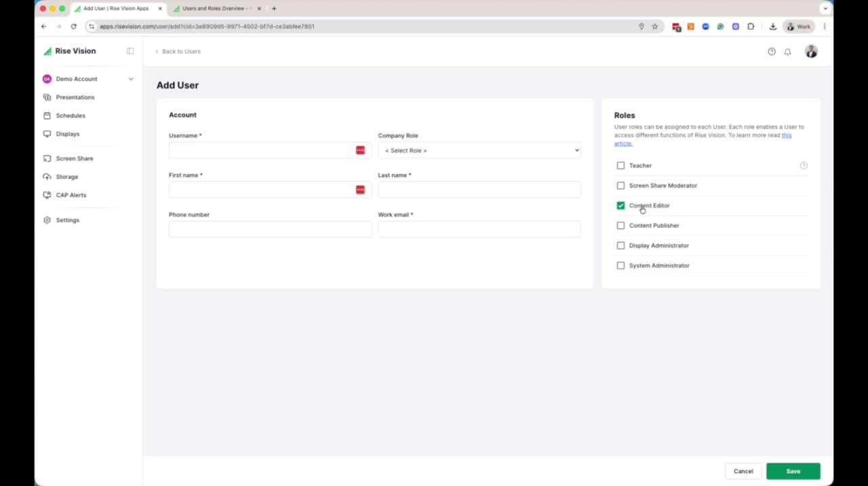
Task: Open the Company Role dropdown
Action: click(479, 150)
